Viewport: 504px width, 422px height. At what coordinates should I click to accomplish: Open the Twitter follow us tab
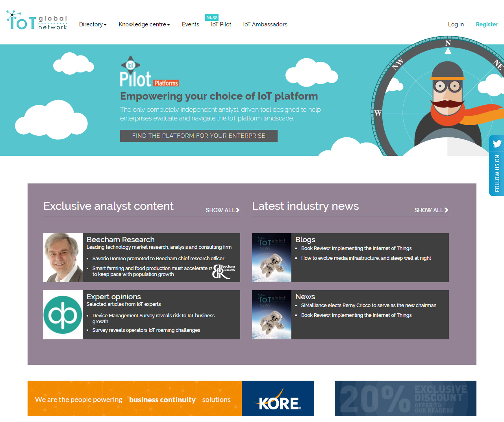click(x=497, y=166)
